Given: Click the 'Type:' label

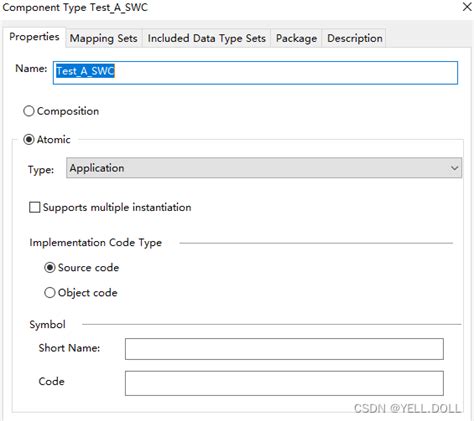Looking at the screenshot, I should (x=41, y=170).
